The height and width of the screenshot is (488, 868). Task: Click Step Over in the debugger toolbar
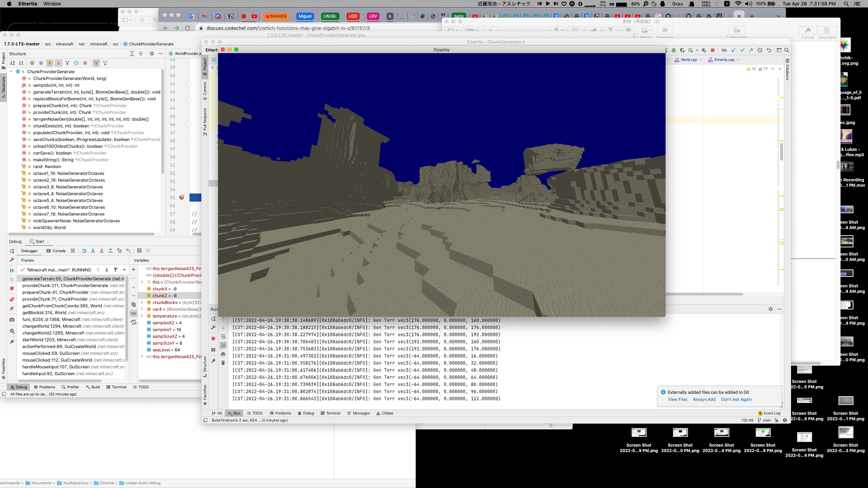tap(84, 251)
